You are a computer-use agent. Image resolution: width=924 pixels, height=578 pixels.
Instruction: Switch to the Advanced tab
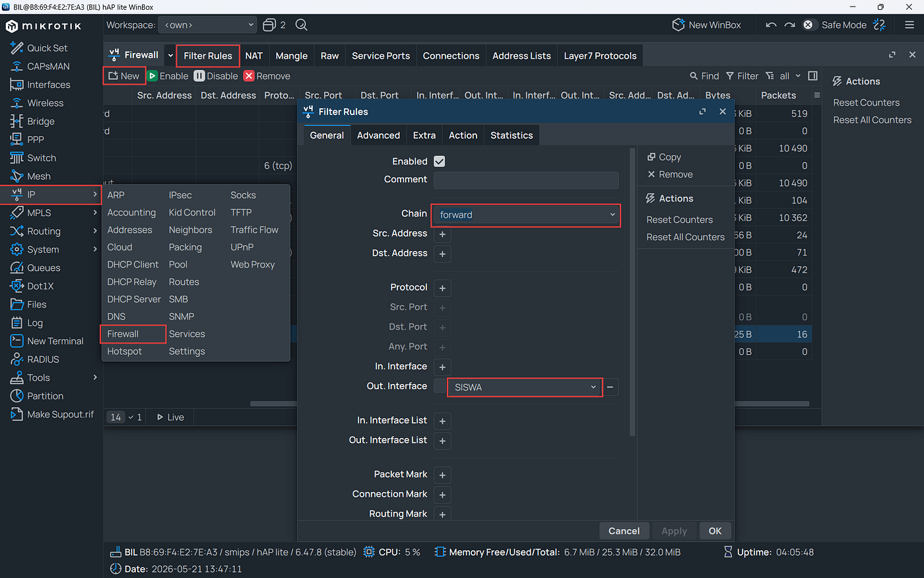378,135
